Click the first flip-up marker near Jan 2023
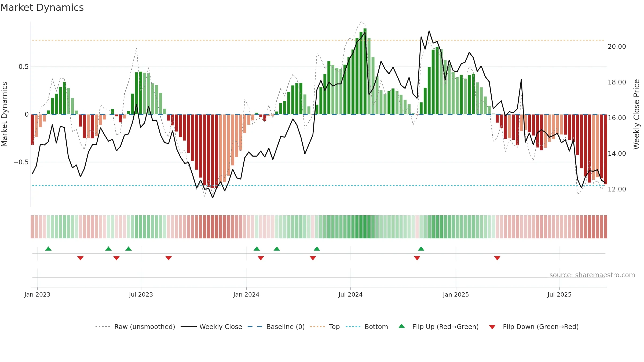644x362 pixels. pos(48,249)
